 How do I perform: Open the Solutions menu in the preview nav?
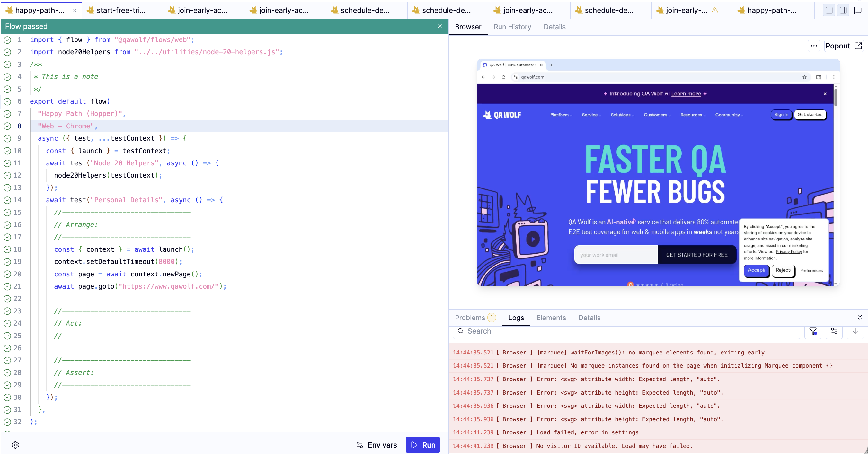point(621,115)
